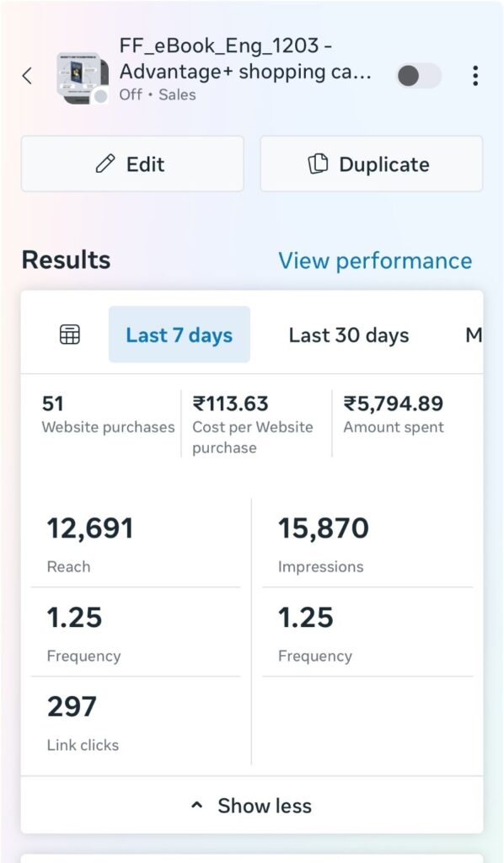Click the pencil icon on Edit

[105, 164]
